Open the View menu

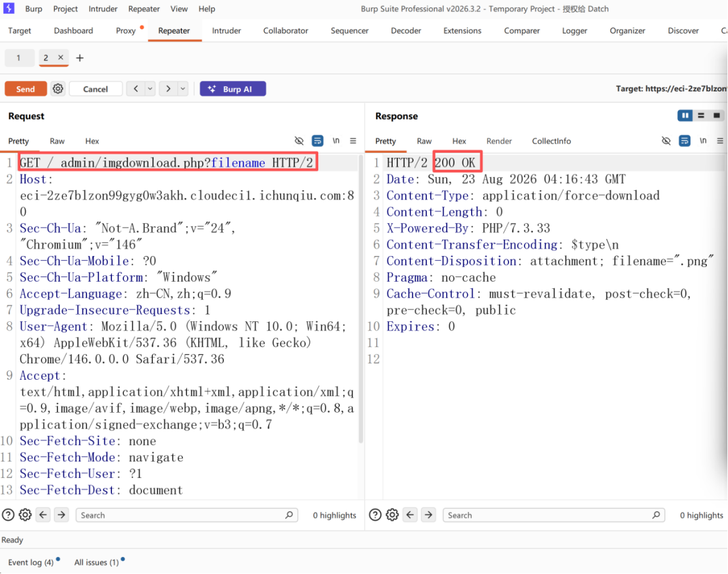tap(179, 9)
